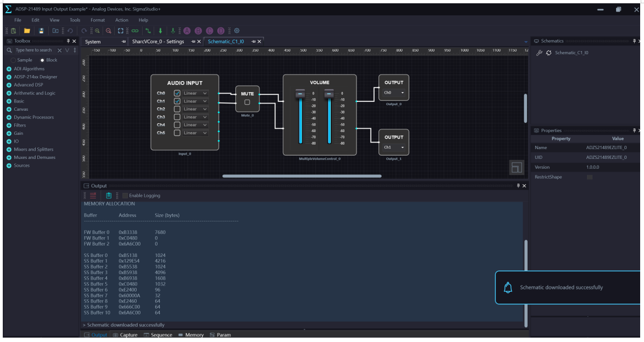Zoom out with the red magnifier icon
The height and width of the screenshot is (342, 644).
(109, 31)
